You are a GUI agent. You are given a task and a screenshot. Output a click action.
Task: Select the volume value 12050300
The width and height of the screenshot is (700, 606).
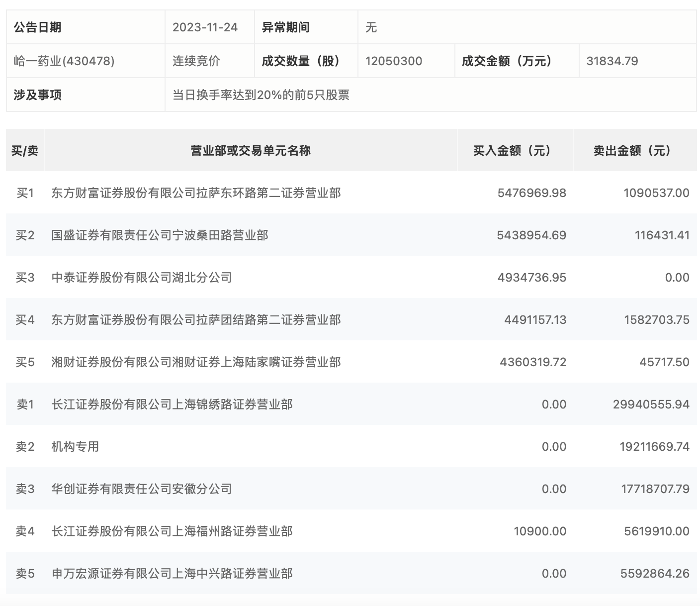[394, 61]
